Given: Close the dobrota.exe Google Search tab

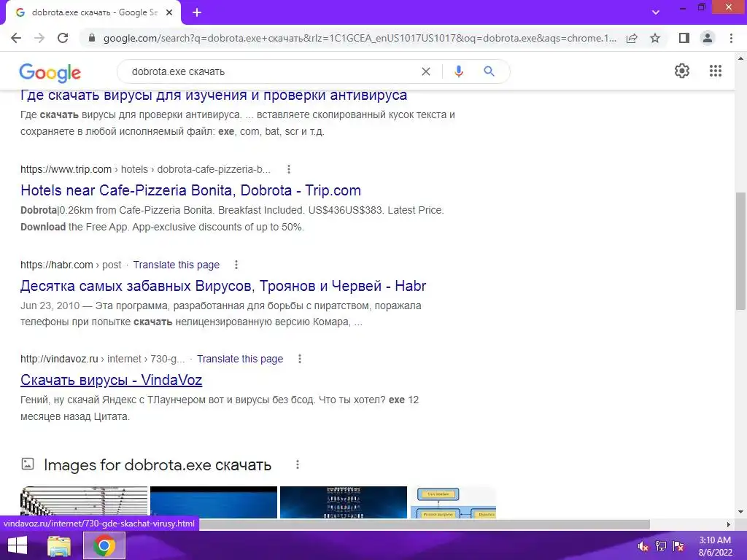Looking at the screenshot, I should point(169,12).
